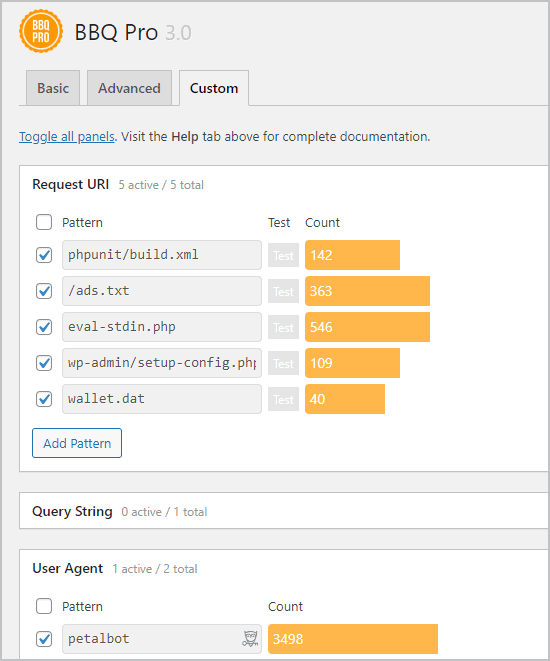The height and width of the screenshot is (661, 550).
Task: Toggle select-all checkbox in Request URI panel
Action: (x=44, y=222)
